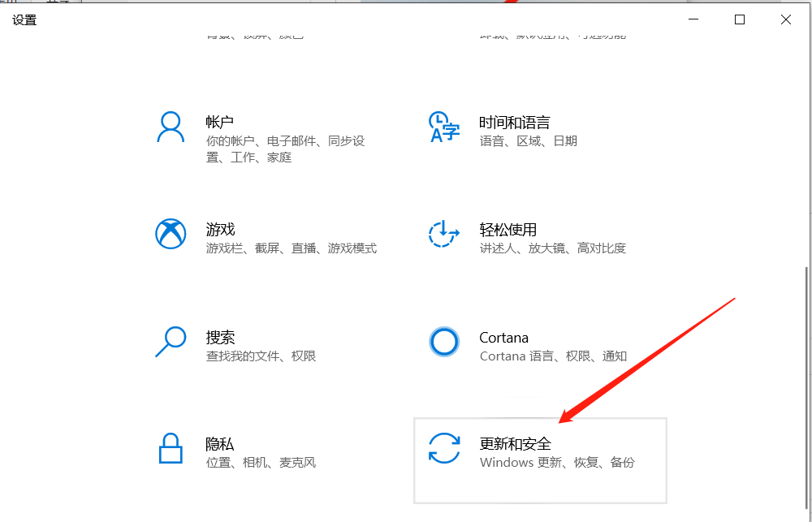The width and height of the screenshot is (812, 522).
Task: Open the Cortana settings tile
Action: [x=536, y=345]
